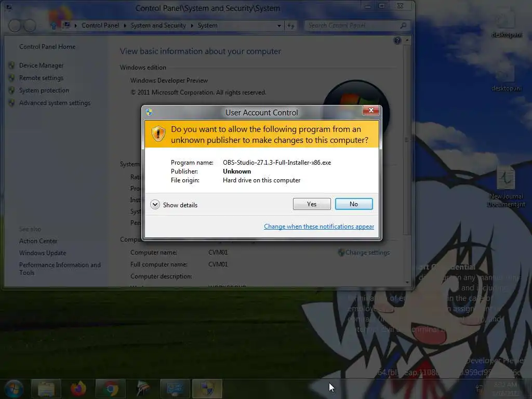Click No in User Account Control
Image resolution: width=532 pixels, height=399 pixels.
[x=353, y=204]
